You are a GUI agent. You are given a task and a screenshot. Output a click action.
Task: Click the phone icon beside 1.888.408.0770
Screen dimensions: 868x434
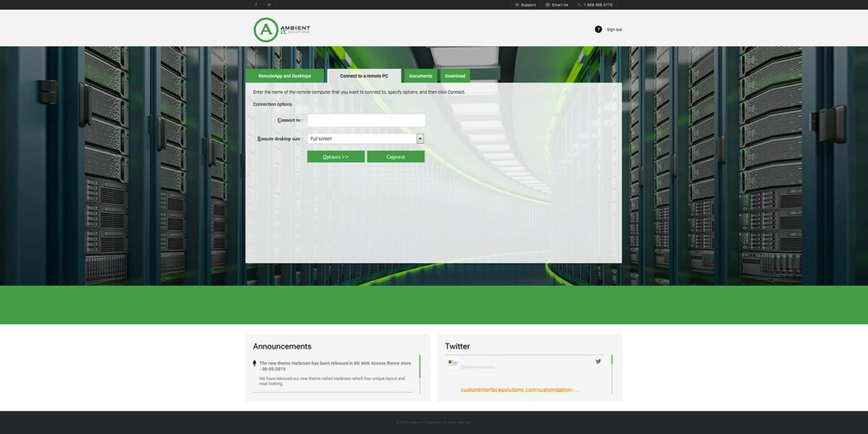tap(579, 5)
